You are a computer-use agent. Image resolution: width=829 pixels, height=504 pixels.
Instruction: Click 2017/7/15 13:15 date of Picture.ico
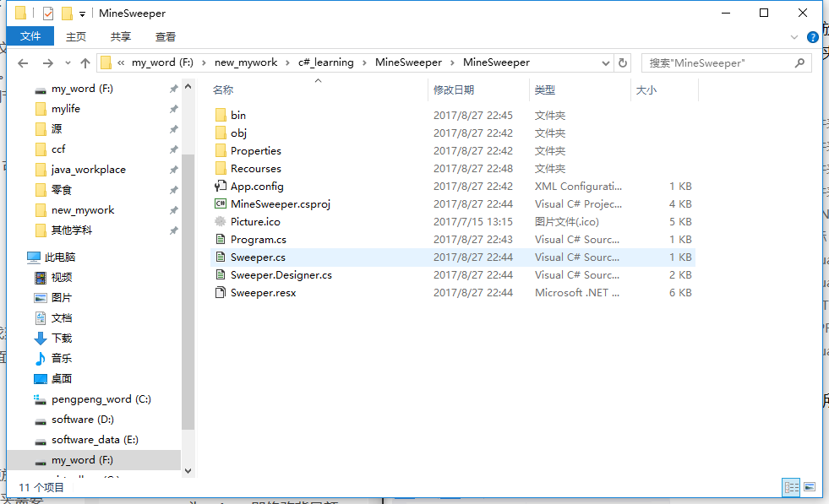(473, 222)
